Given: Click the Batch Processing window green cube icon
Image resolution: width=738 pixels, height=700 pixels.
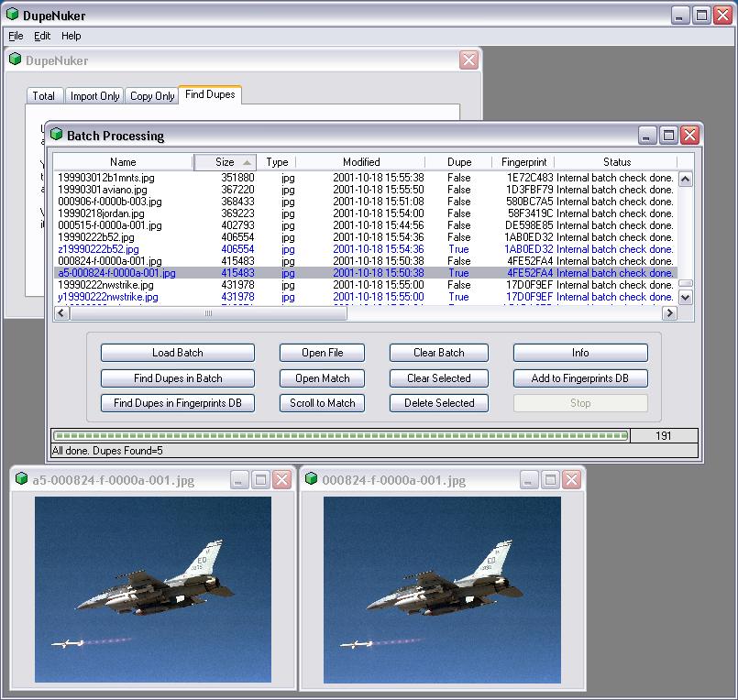Looking at the screenshot, I should 57,136.
